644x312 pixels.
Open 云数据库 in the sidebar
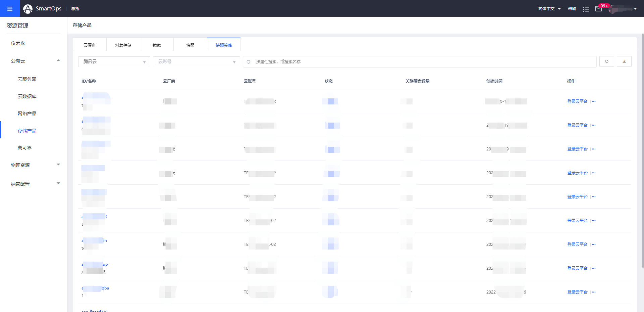[27, 96]
